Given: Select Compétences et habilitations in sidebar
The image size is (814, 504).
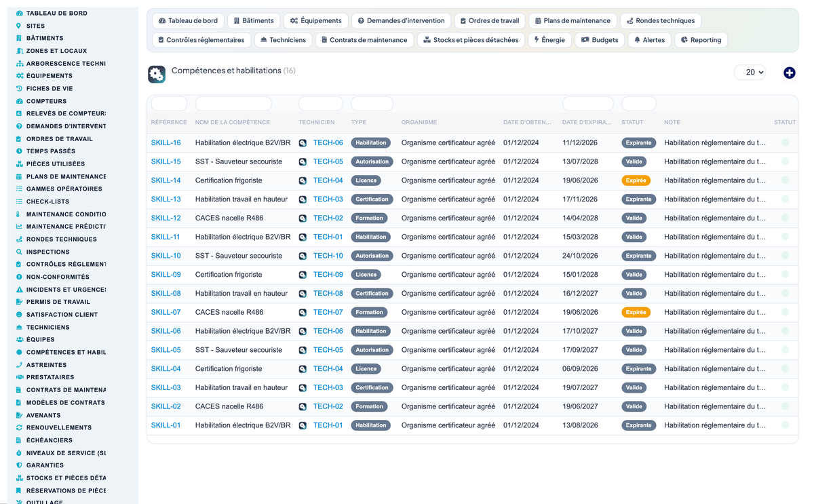Looking at the screenshot, I should 66,352.
